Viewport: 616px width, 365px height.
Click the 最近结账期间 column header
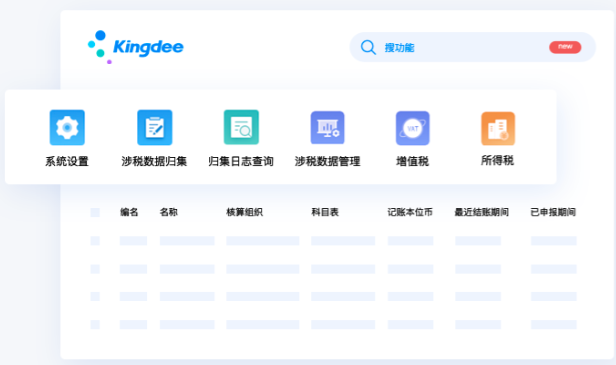tap(482, 212)
